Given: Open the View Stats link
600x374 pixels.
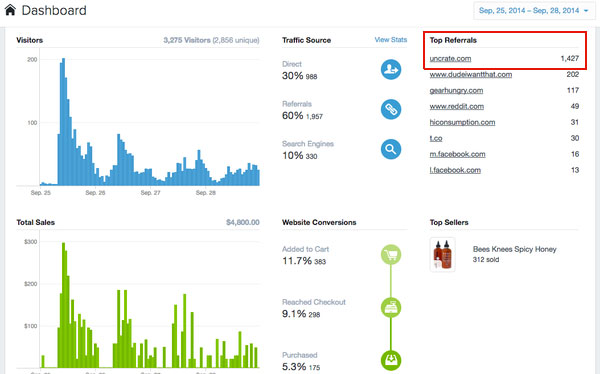Looking at the screenshot, I should pos(391,40).
